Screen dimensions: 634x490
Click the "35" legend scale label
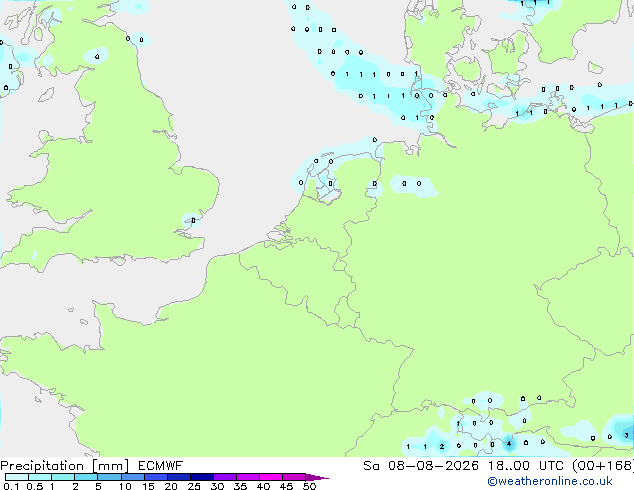coord(240,486)
